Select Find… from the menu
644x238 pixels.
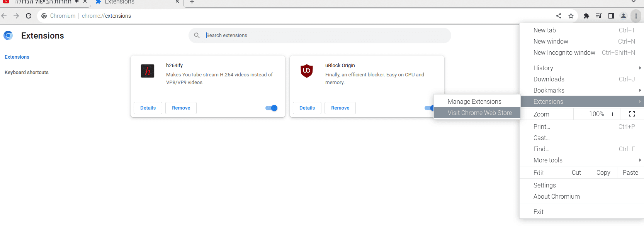click(x=582, y=149)
